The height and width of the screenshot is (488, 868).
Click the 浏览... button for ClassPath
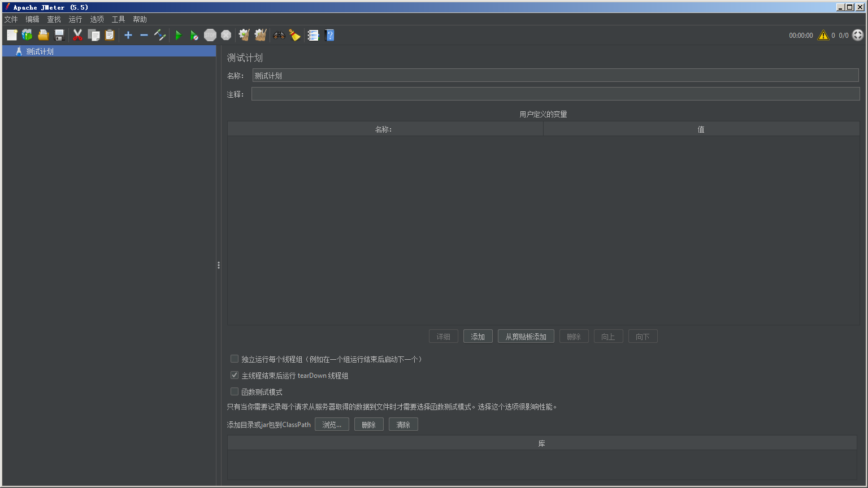(332, 425)
